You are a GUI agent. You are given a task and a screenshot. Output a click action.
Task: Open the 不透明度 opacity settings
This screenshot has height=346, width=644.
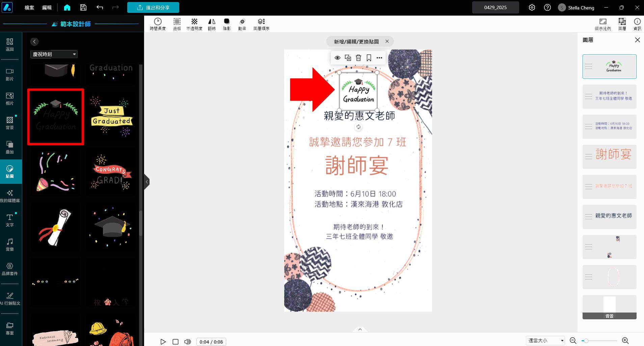[x=194, y=24]
